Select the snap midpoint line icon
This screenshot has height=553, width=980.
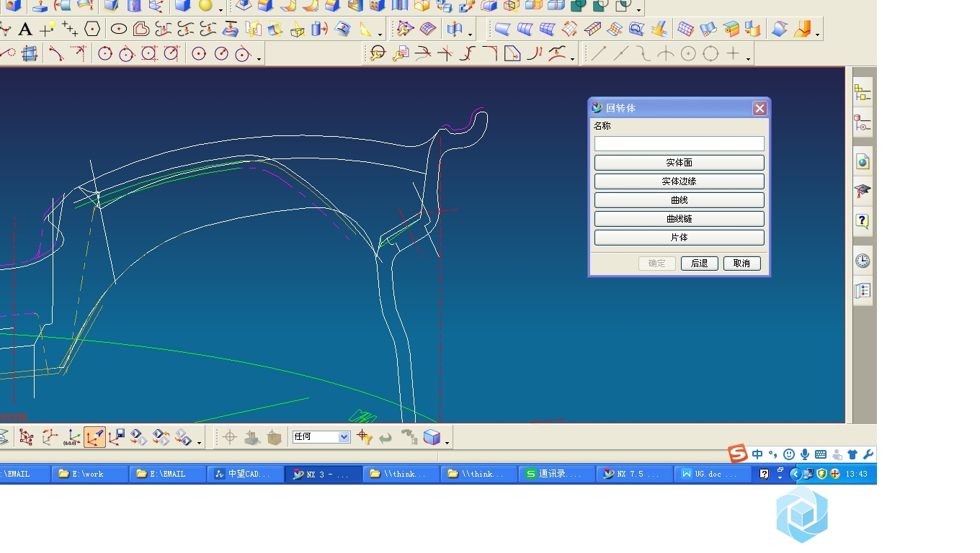click(x=621, y=54)
